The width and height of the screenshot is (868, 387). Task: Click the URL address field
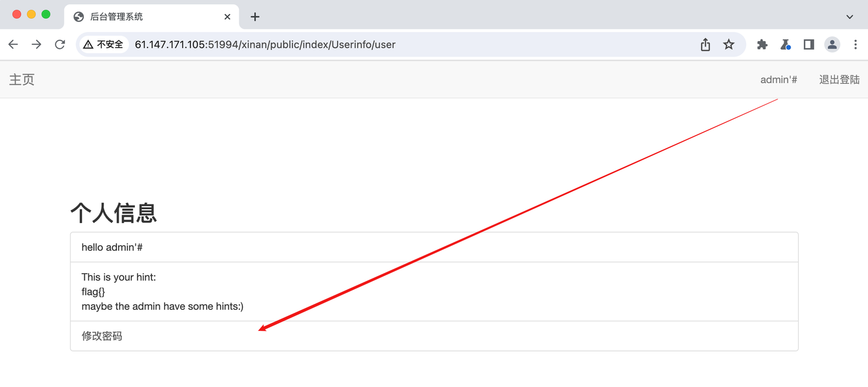pos(410,45)
